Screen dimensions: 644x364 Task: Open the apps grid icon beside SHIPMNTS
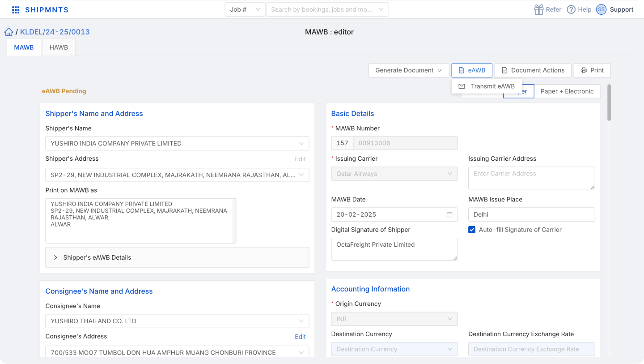click(x=16, y=10)
